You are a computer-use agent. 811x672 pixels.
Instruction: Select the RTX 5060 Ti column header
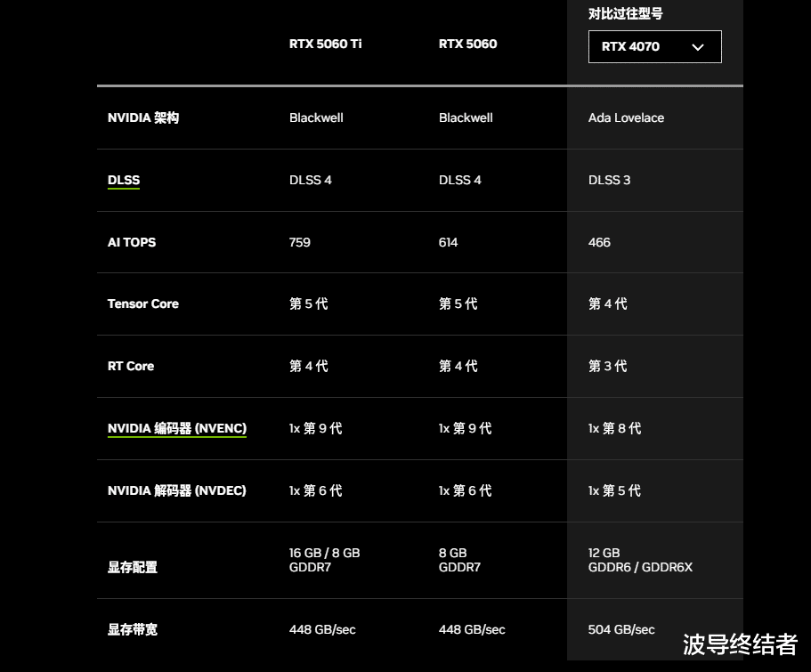pyautogui.click(x=325, y=44)
